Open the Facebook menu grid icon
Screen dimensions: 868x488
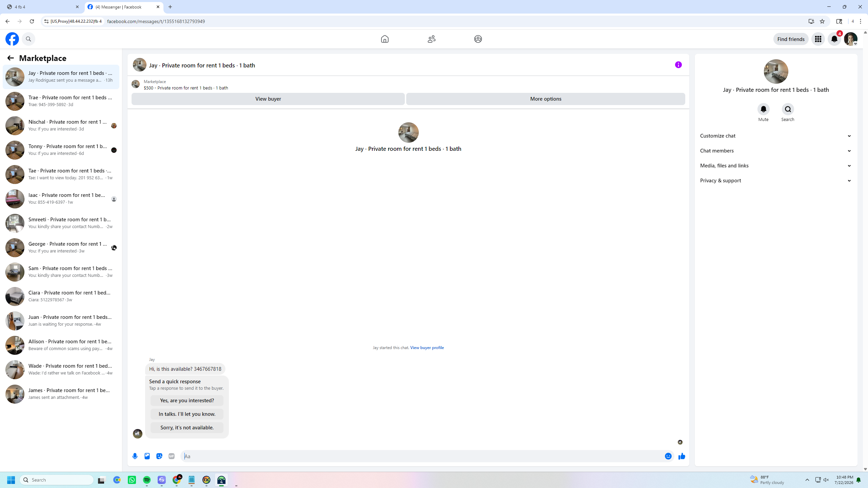(818, 39)
